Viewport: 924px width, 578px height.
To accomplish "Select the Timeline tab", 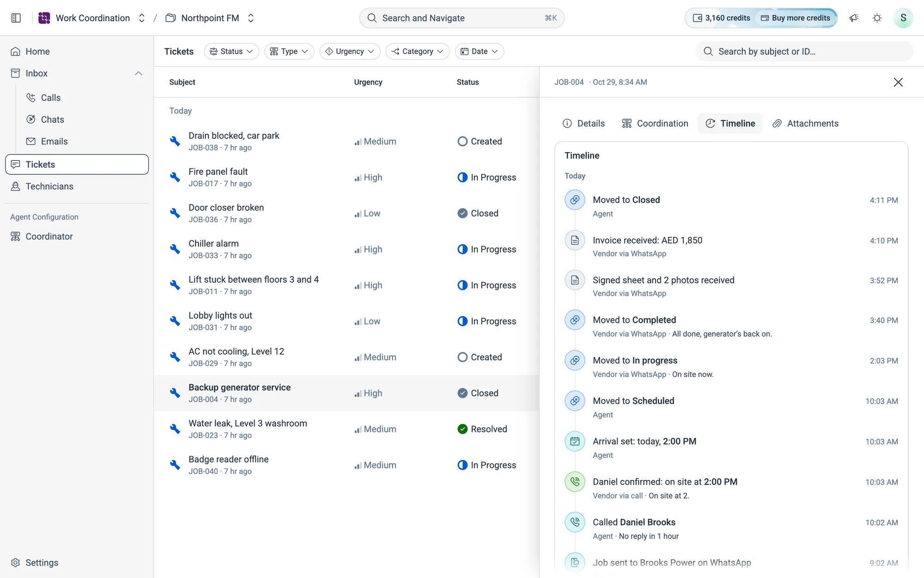I will tap(730, 123).
